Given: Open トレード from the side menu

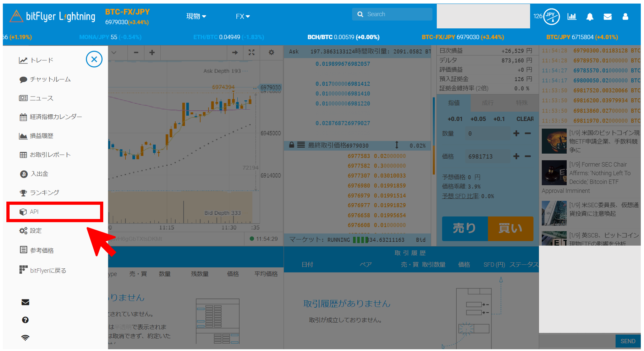Looking at the screenshot, I should tap(36, 60).
